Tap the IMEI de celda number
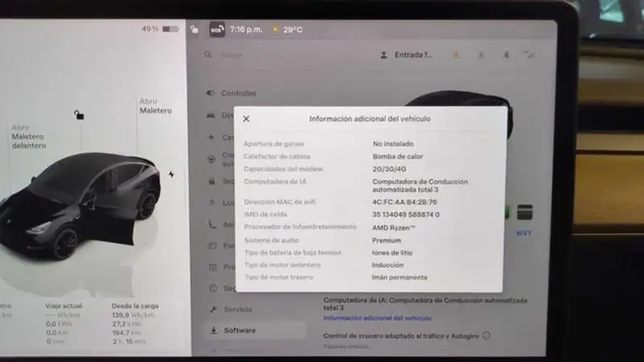The height and width of the screenshot is (362, 644). click(x=406, y=215)
